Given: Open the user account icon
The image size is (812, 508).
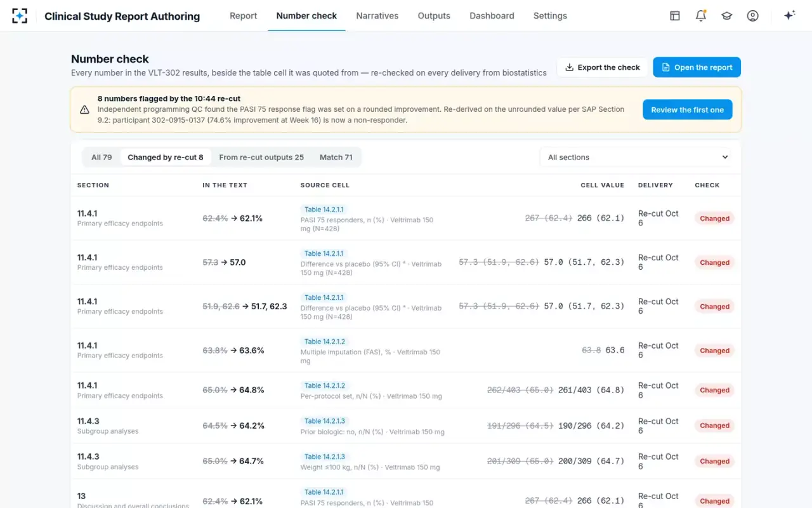Looking at the screenshot, I should [753, 16].
